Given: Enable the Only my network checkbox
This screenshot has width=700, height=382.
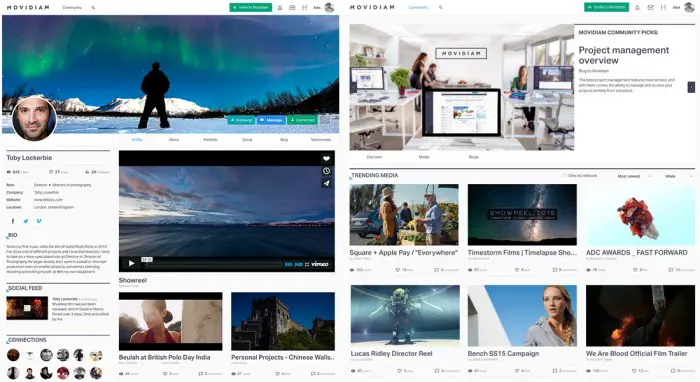Looking at the screenshot, I should coord(564,176).
